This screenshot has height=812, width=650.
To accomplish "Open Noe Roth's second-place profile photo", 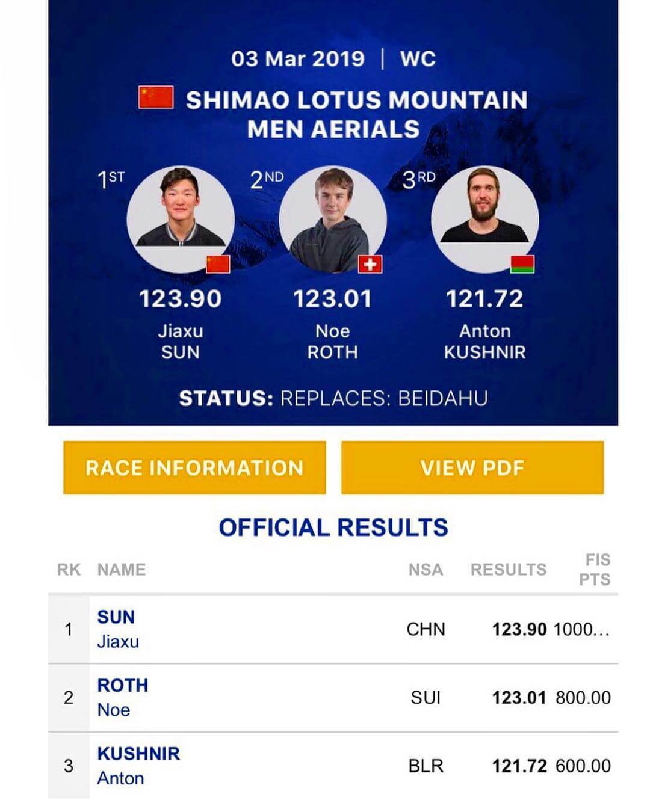I will [333, 219].
